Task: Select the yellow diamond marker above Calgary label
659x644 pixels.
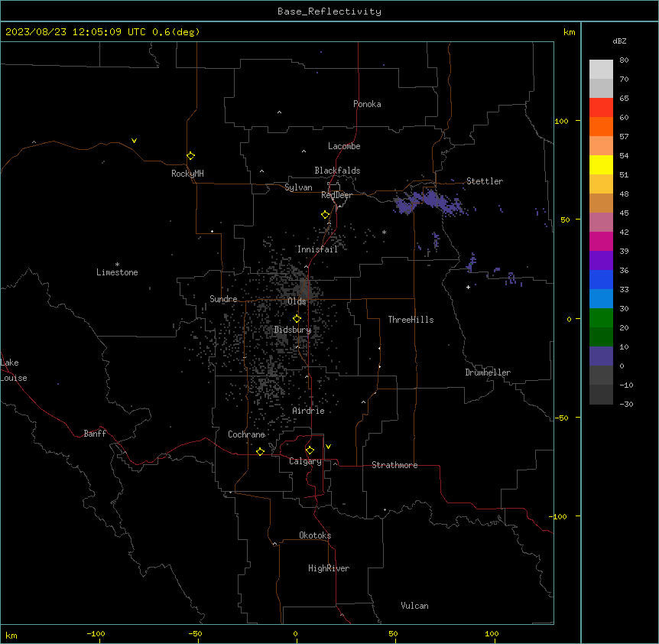Action: [x=310, y=450]
